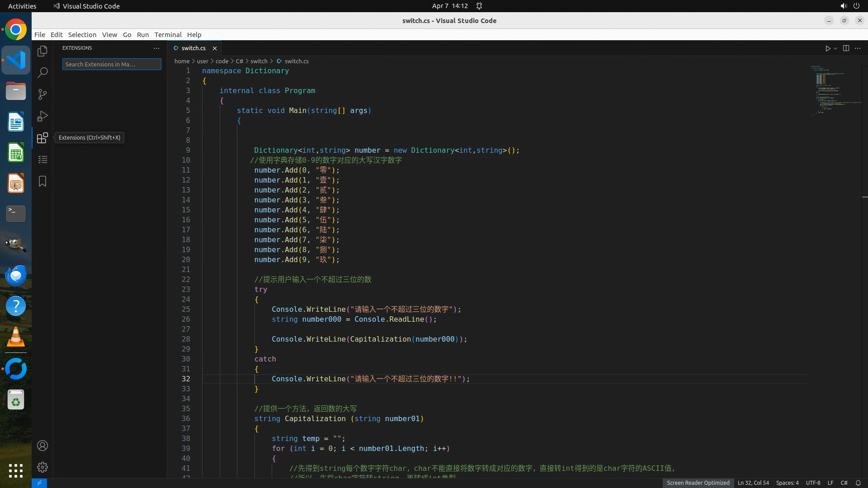This screenshot has height=488, width=868.
Task: Click the Extensions activity bar icon
Action: (42, 138)
